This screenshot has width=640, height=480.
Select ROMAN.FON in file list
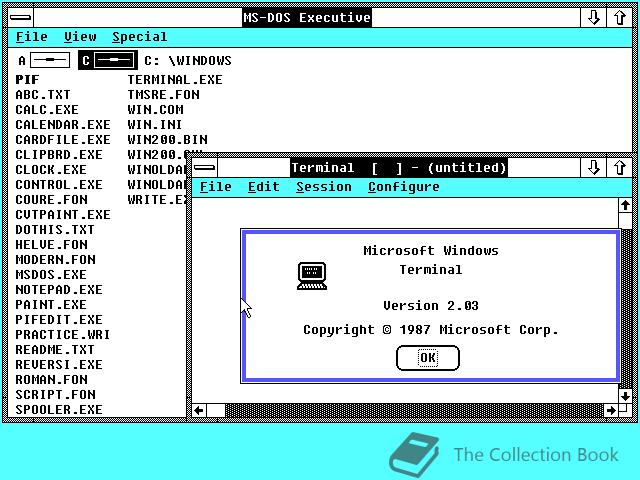click(x=51, y=380)
